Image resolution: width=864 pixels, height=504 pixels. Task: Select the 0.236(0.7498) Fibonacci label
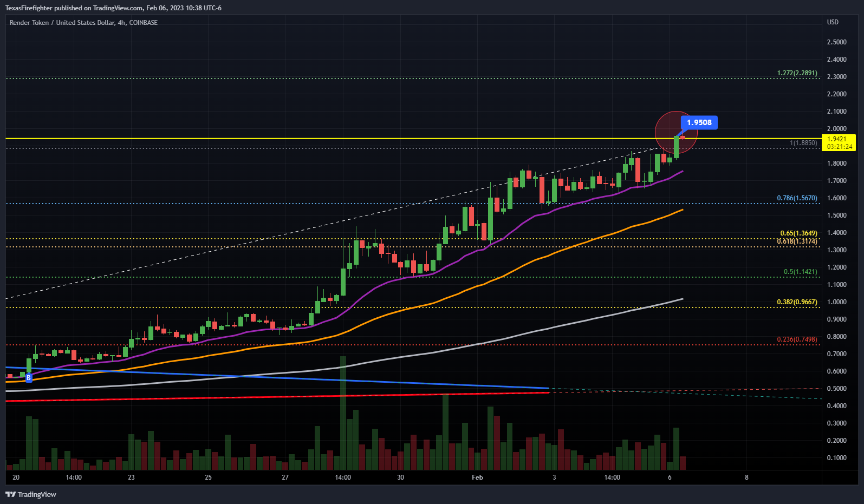coord(797,339)
